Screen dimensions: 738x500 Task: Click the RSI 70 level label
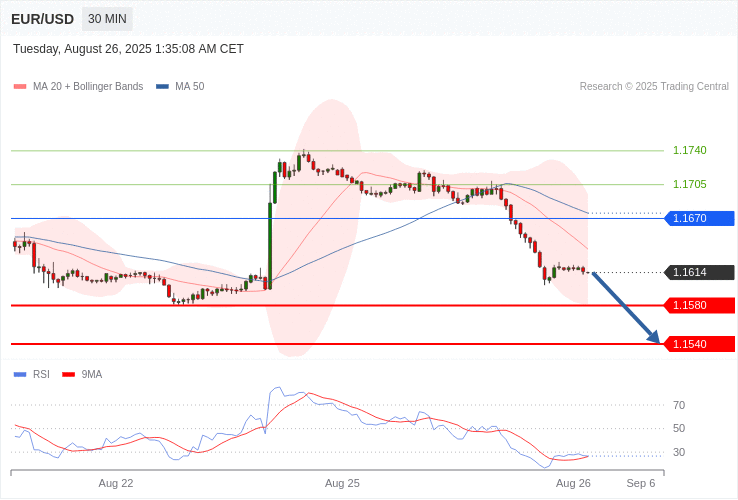tap(679, 405)
